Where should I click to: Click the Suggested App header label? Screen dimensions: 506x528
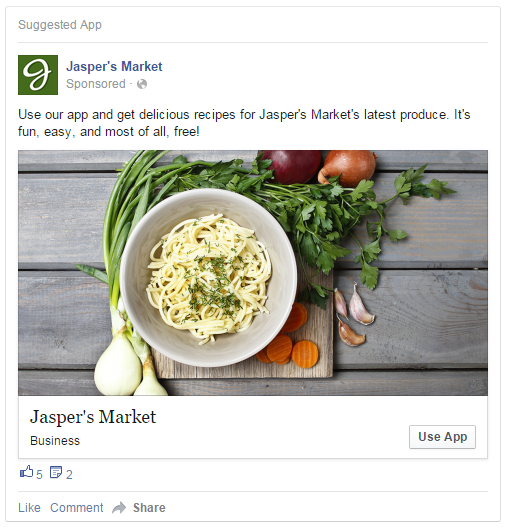tap(60, 25)
